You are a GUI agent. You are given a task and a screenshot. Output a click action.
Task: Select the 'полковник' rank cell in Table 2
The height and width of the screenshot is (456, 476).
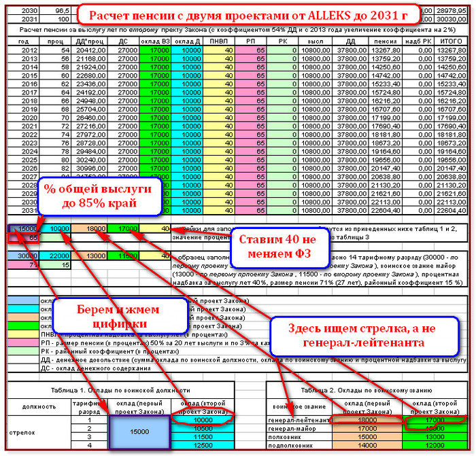(299, 437)
